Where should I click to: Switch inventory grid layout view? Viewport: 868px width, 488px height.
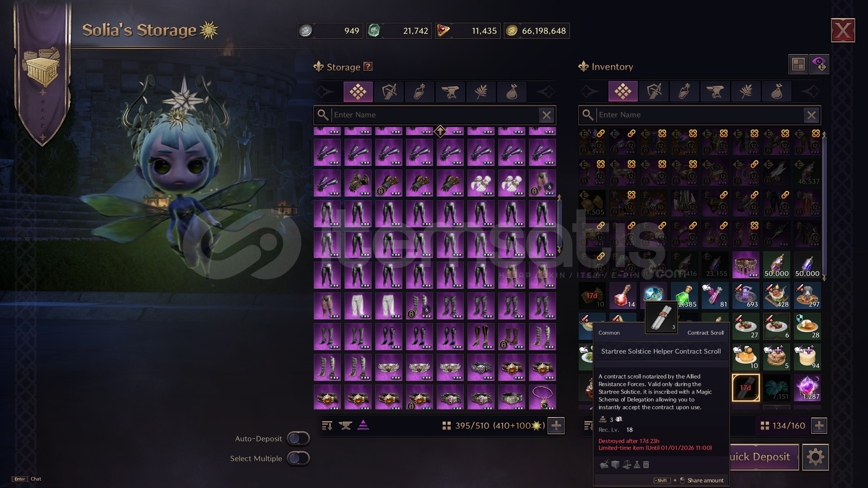coord(798,64)
